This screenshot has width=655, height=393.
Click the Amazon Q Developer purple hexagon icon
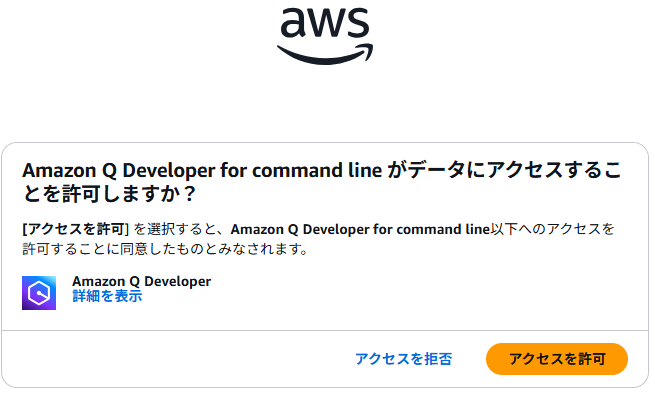(x=39, y=293)
